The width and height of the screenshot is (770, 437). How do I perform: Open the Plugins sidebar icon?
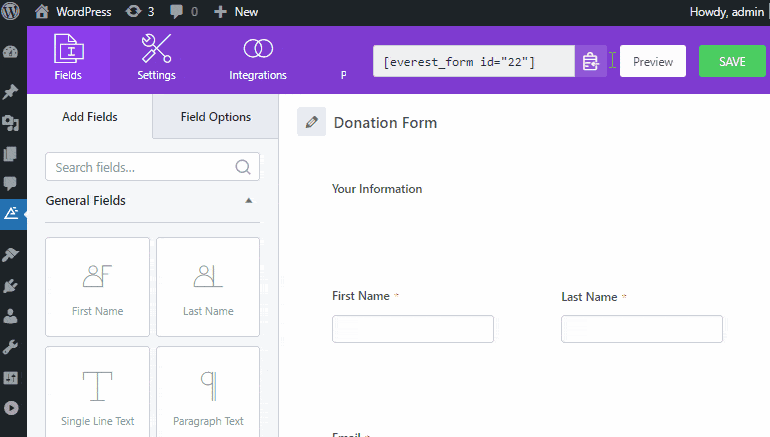10,286
